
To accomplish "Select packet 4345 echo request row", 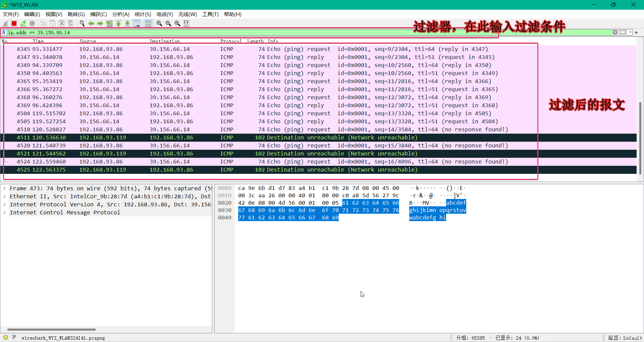I will (x=318, y=49).
